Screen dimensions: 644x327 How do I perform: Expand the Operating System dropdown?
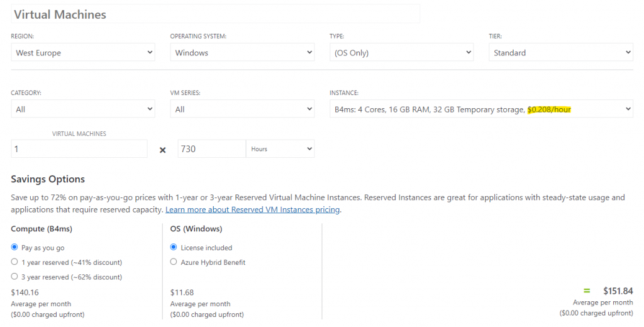point(242,53)
